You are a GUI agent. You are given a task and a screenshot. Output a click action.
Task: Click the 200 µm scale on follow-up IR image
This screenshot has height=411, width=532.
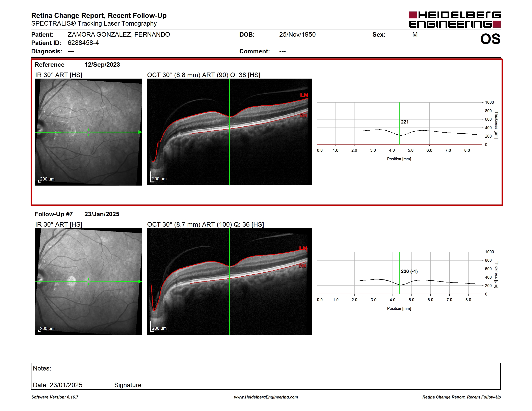(x=46, y=329)
